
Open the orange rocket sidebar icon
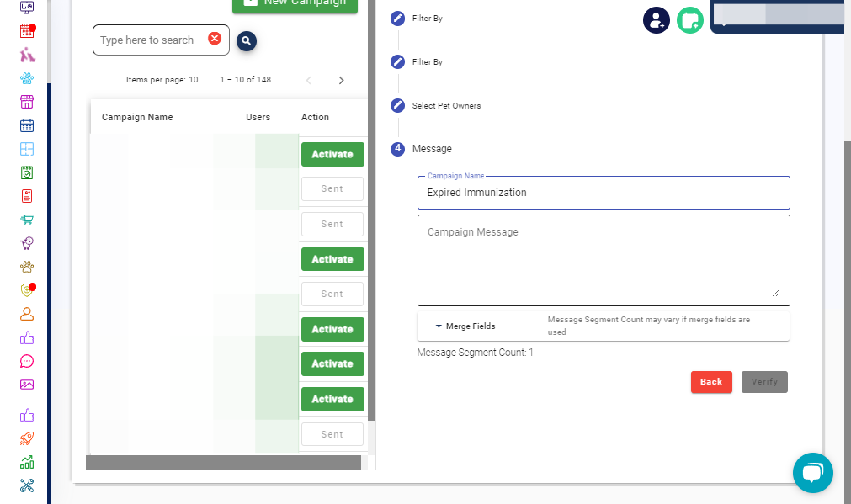tap(27, 438)
